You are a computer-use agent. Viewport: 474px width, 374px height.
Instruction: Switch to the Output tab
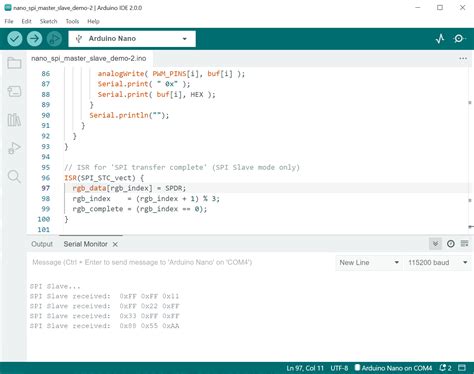[x=42, y=244]
